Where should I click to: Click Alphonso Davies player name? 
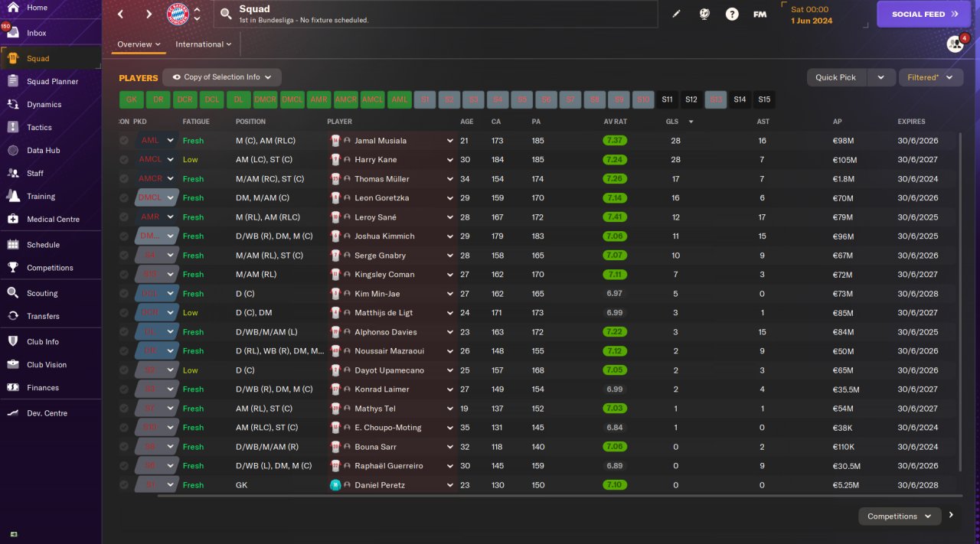[x=386, y=332]
